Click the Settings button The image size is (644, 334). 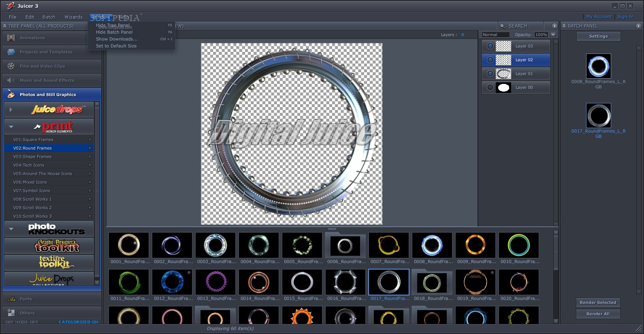click(x=598, y=36)
